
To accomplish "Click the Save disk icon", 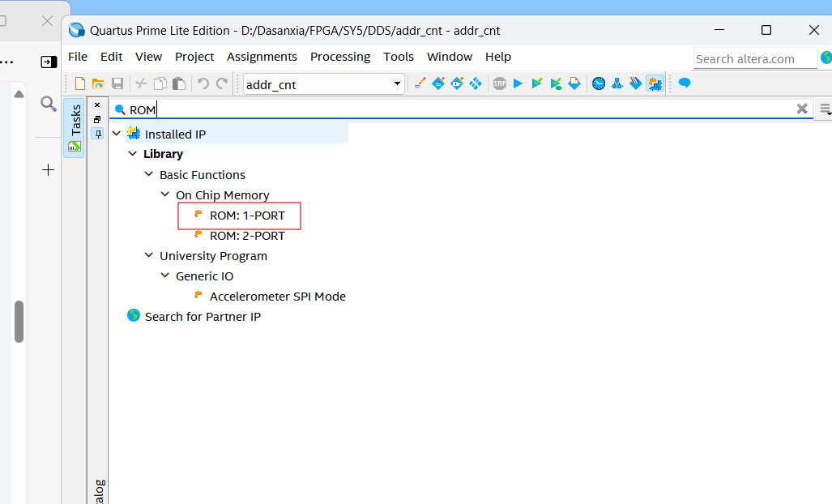I will (117, 83).
